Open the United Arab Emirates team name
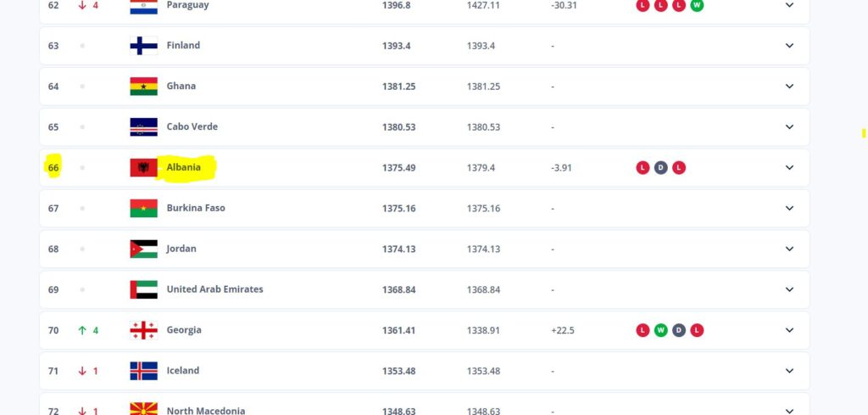 214,289
